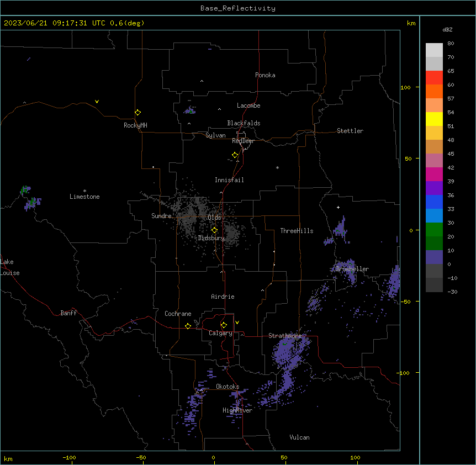Image resolution: width=476 pixels, height=465 pixels.
Task: Click the Olds town label
Action: pyautogui.click(x=214, y=218)
